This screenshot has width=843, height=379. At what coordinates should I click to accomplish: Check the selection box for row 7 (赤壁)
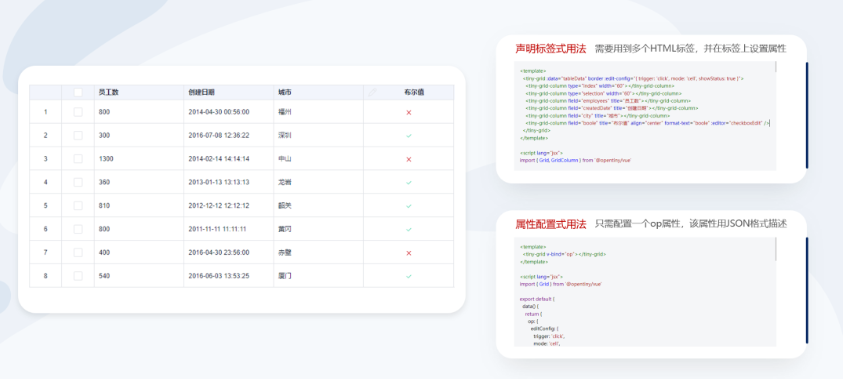point(78,252)
